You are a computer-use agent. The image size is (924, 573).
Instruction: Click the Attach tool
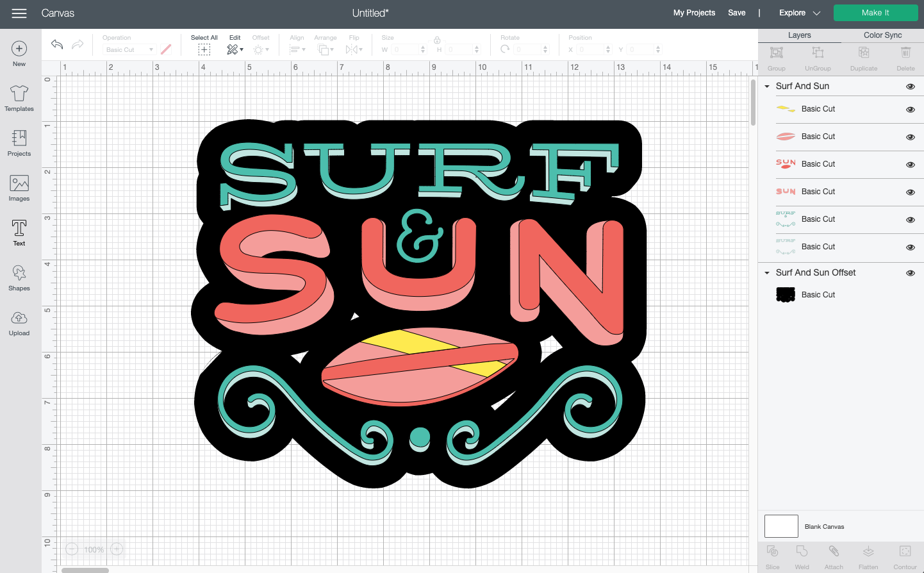point(834,557)
